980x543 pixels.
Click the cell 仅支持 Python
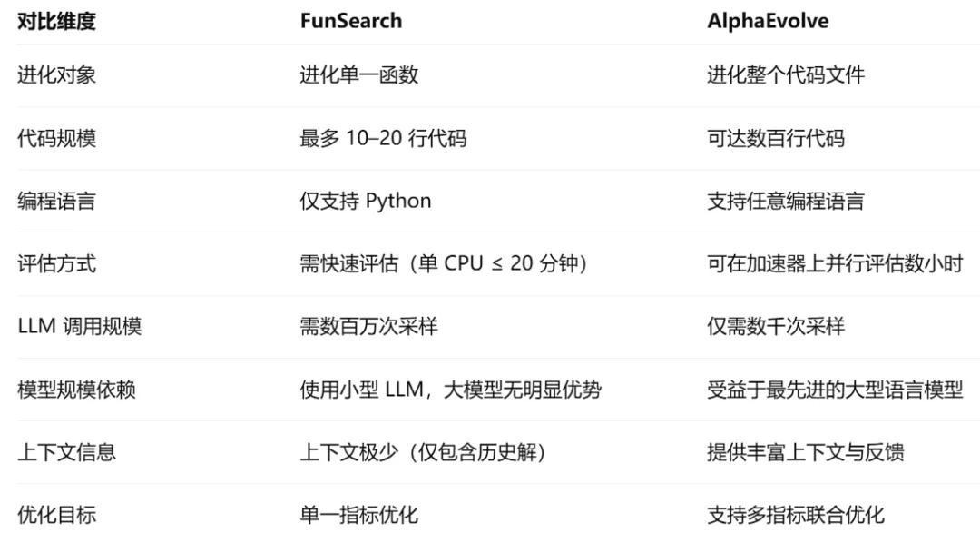pyautogui.click(x=366, y=201)
